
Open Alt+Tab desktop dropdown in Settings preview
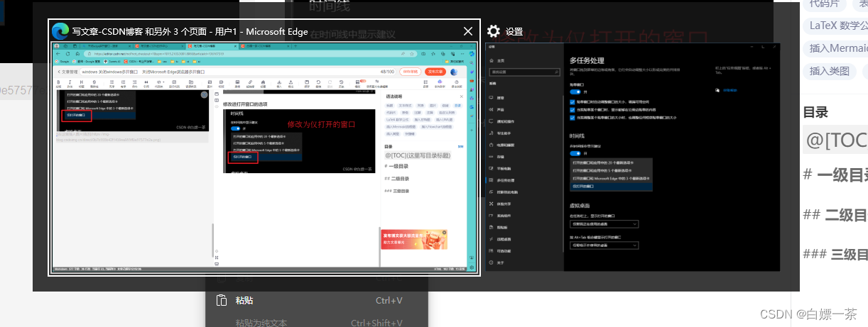[604, 245]
